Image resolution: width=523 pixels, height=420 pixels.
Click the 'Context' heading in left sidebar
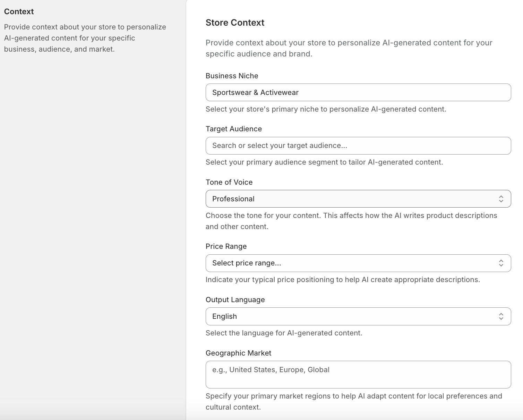19,11
